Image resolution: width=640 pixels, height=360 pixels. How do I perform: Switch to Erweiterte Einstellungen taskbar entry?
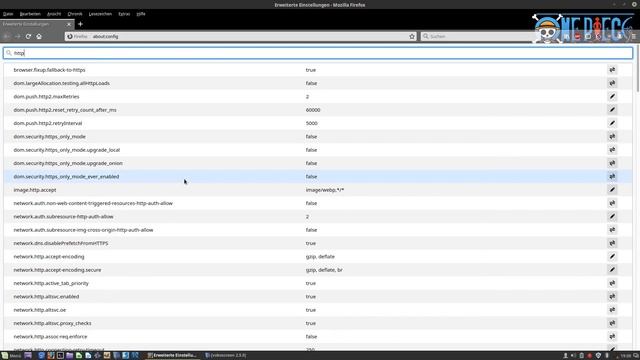pyautogui.click(x=172, y=356)
